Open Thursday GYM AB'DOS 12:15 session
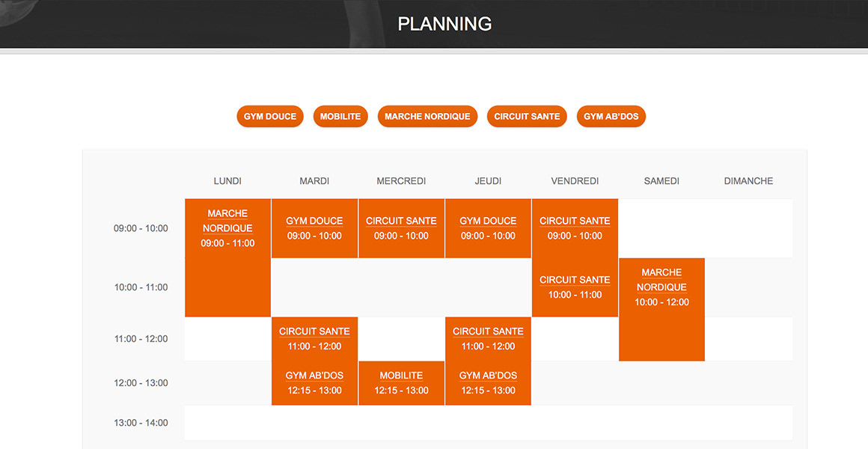 click(488, 383)
